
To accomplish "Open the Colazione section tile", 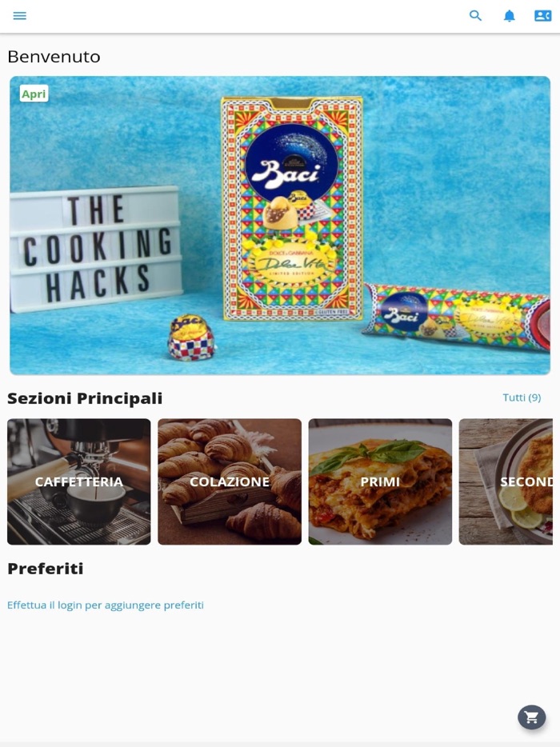I will 230,481.
